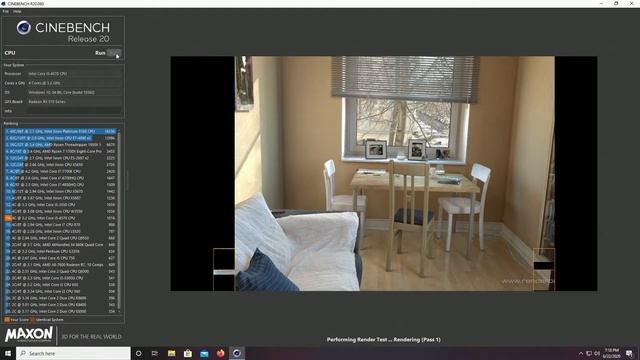Viewport: 640px width, 360px height.
Task: Open File Explorer from the taskbar
Action: pos(171,353)
